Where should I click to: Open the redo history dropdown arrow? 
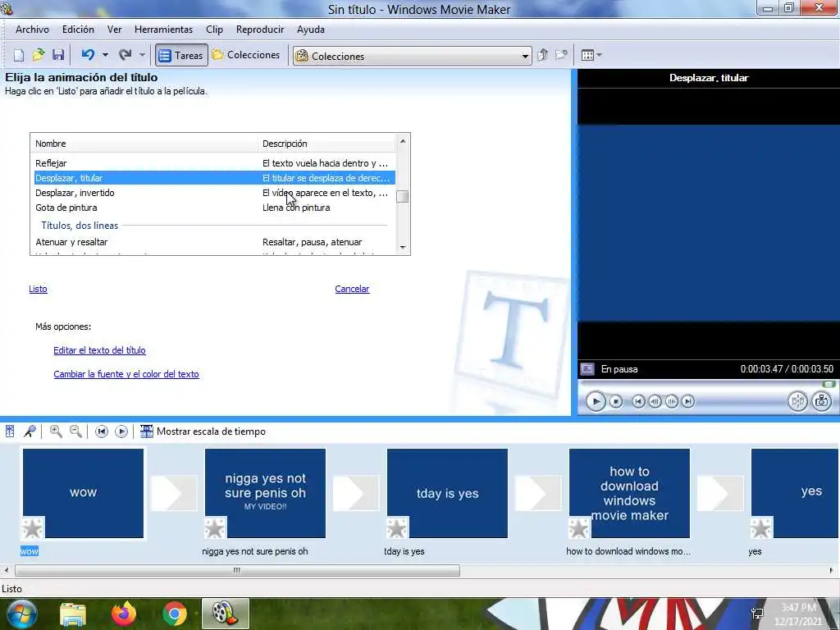click(x=142, y=55)
